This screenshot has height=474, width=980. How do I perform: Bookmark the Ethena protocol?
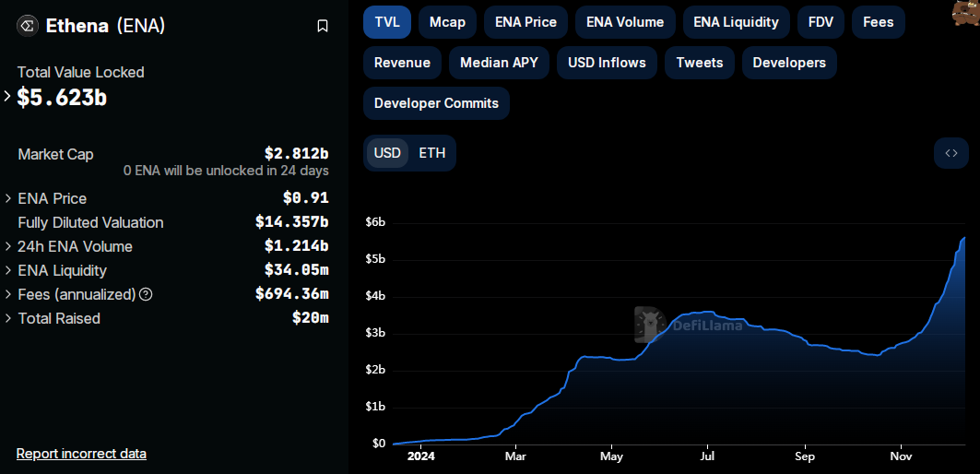[323, 26]
